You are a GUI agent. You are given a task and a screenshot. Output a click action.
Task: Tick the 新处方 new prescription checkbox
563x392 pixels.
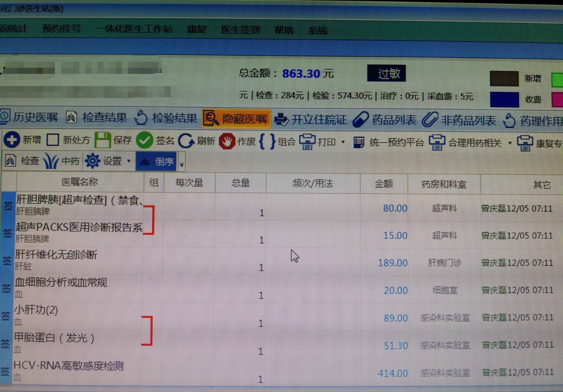pos(53,140)
